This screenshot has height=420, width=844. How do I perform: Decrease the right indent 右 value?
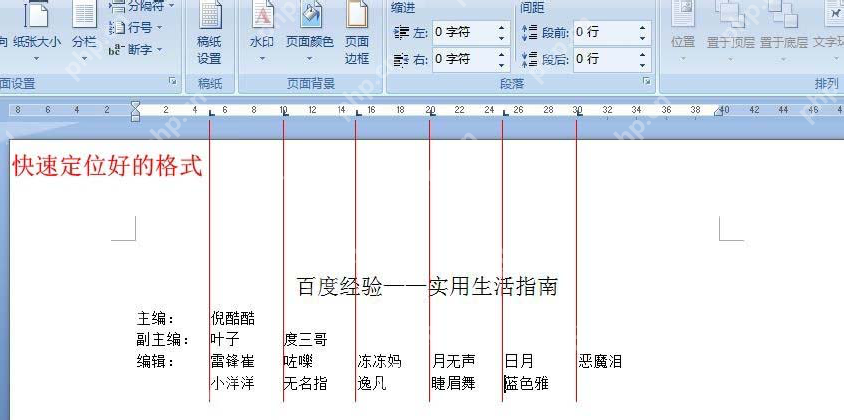502,65
